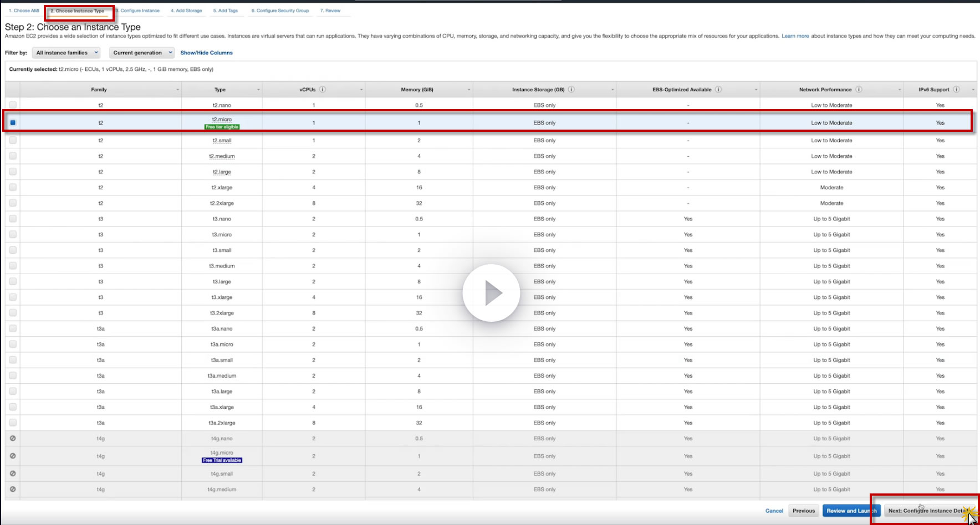
Task: Click the t3a.small type cell
Action: [x=222, y=360]
